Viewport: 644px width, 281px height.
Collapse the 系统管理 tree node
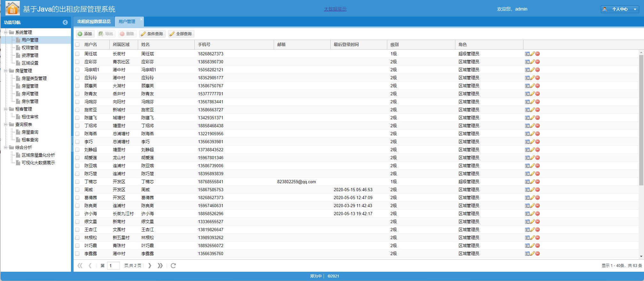point(6,32)
